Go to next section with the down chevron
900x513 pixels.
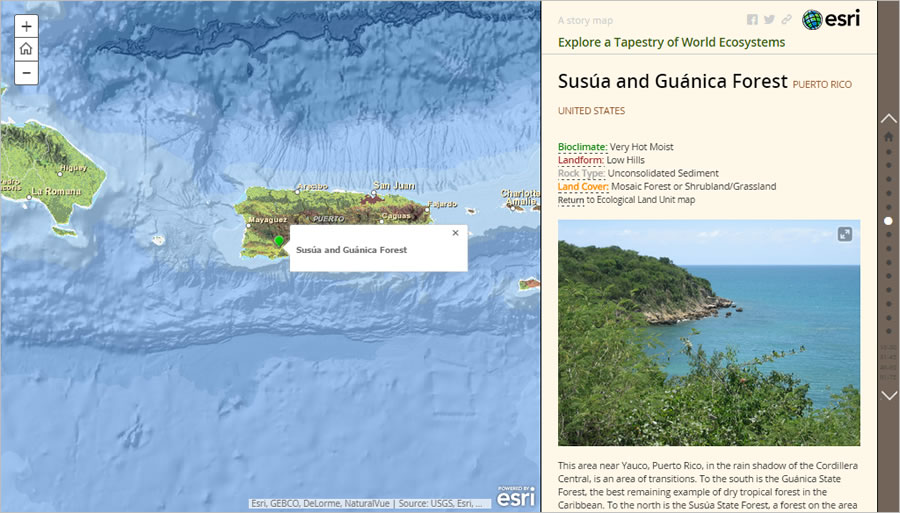pos(889,395)
